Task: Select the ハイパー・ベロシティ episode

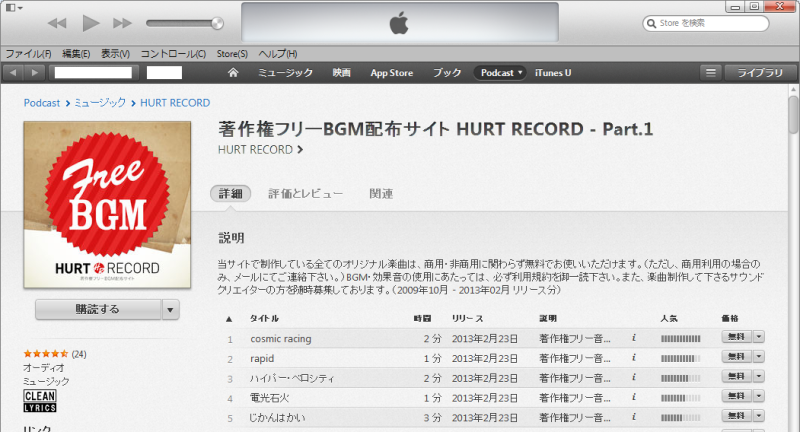Action: click(x=292, y=378)
